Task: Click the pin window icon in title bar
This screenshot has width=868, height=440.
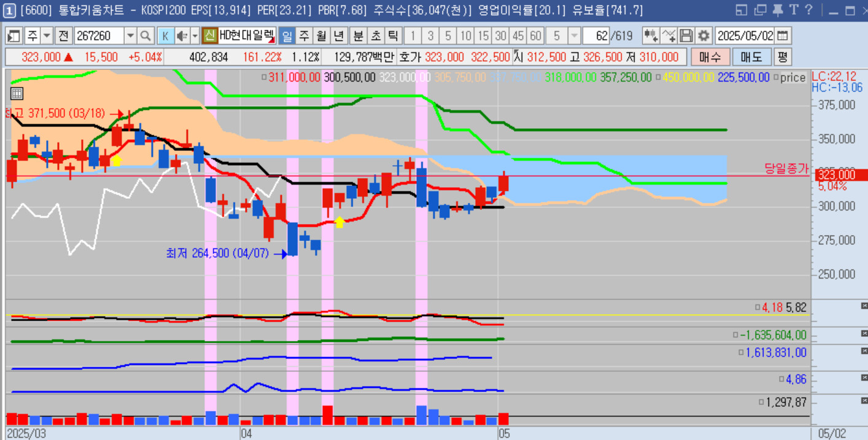Action: [x=777, y=10]
